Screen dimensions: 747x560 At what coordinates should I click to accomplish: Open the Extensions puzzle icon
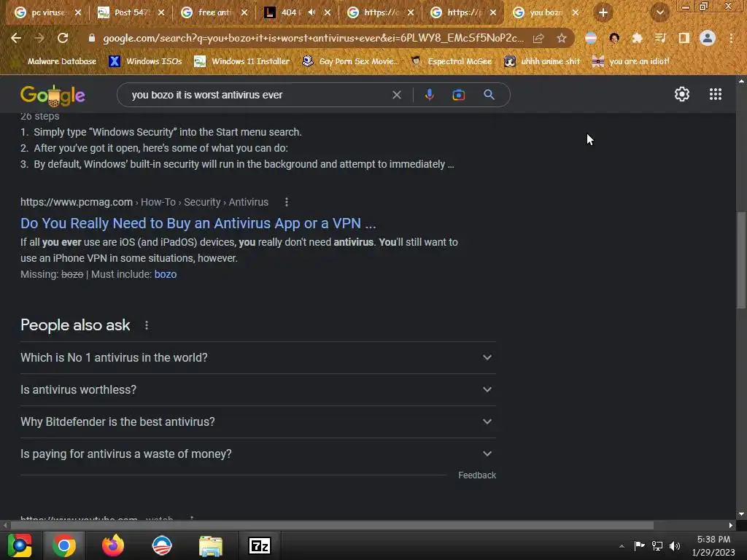[x=637, y=38]
